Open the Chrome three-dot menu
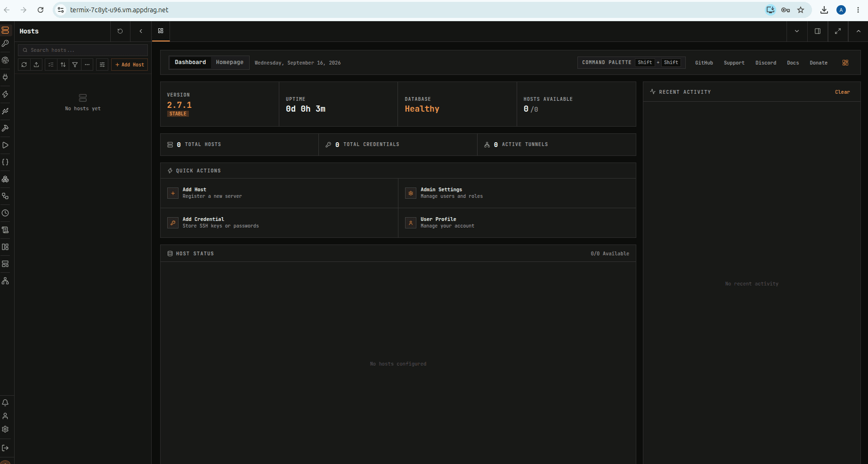 click(x=858, y=10)
